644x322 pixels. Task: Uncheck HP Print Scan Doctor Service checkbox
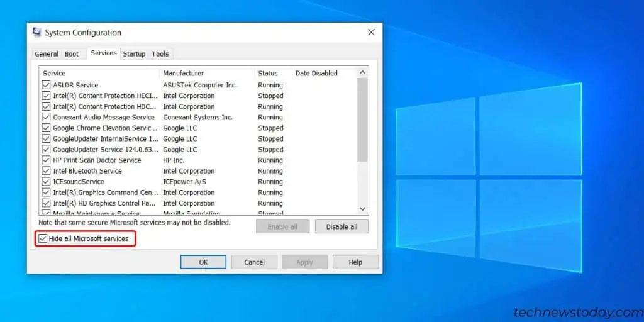(x=46, y=160)
